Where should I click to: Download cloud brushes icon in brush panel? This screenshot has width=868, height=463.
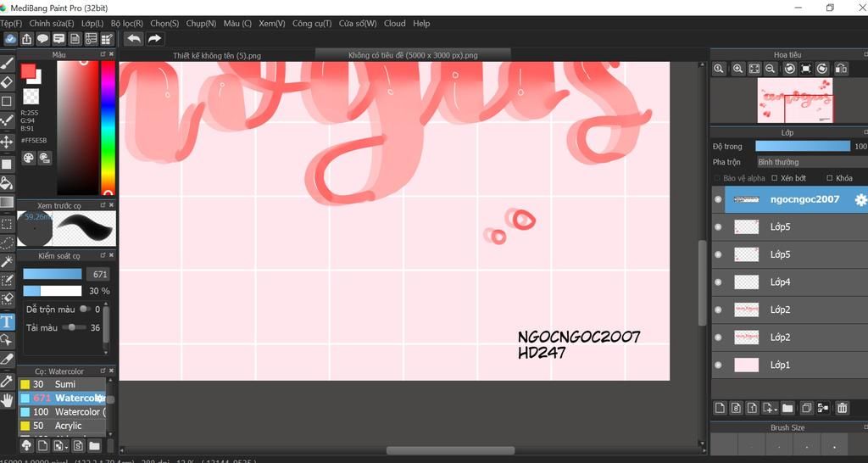(x=26, y=445)
